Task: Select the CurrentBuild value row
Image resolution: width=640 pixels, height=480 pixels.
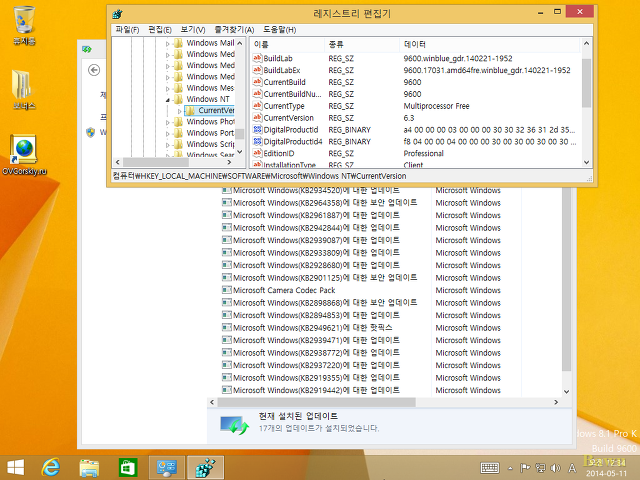Action: click(x=415, y=82)
